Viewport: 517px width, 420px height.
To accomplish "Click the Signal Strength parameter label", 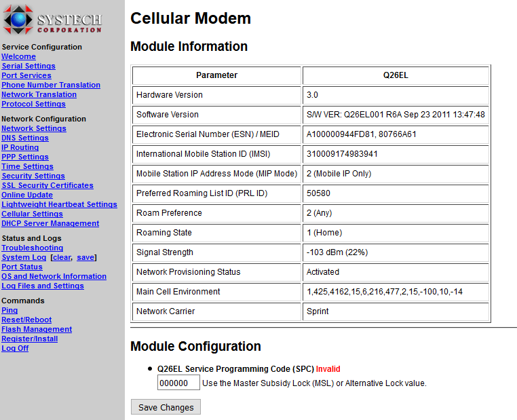I will (x=164, y=252).
